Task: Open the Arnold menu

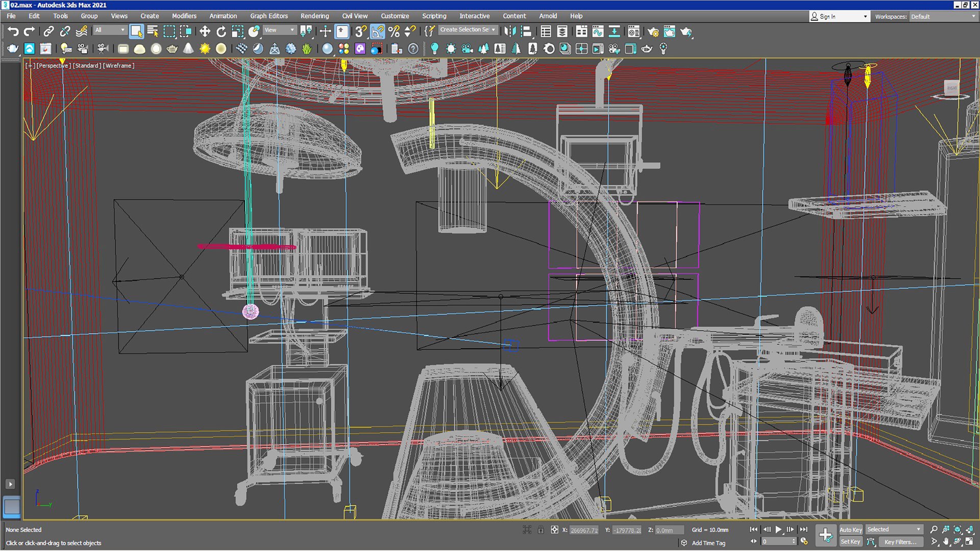Action: point(548,16)
